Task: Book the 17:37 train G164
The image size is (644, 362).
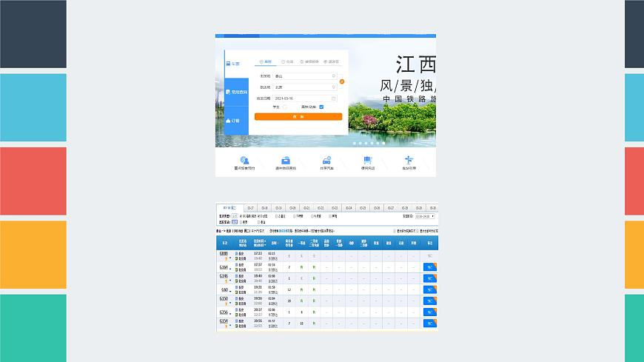Action: (430, 267)
